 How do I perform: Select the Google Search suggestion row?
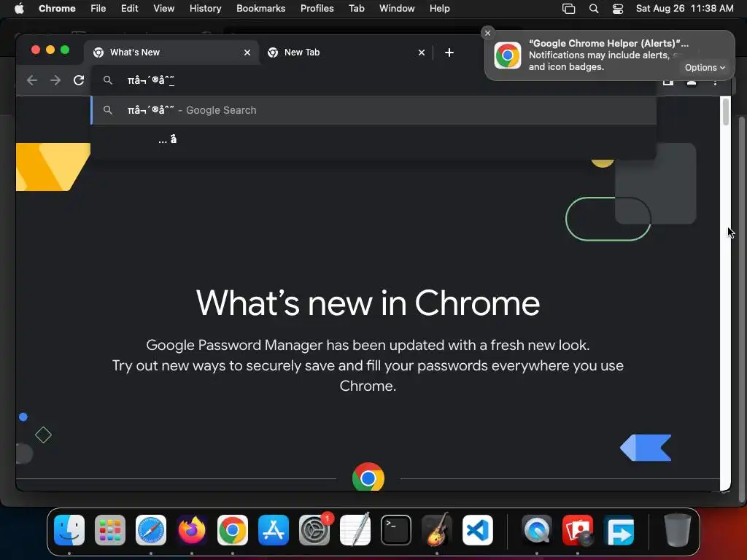pyautogui.click(x=374, y=111)
